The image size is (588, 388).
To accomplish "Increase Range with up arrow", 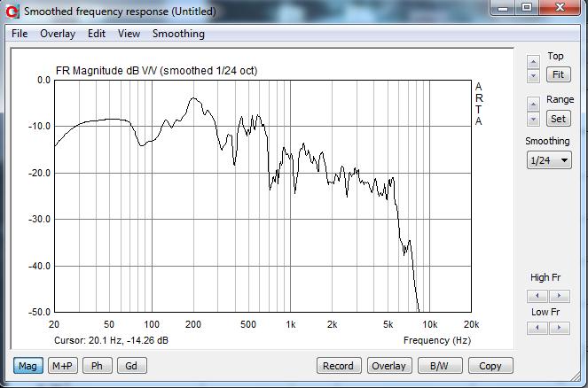I will click(x=533, y=104).
